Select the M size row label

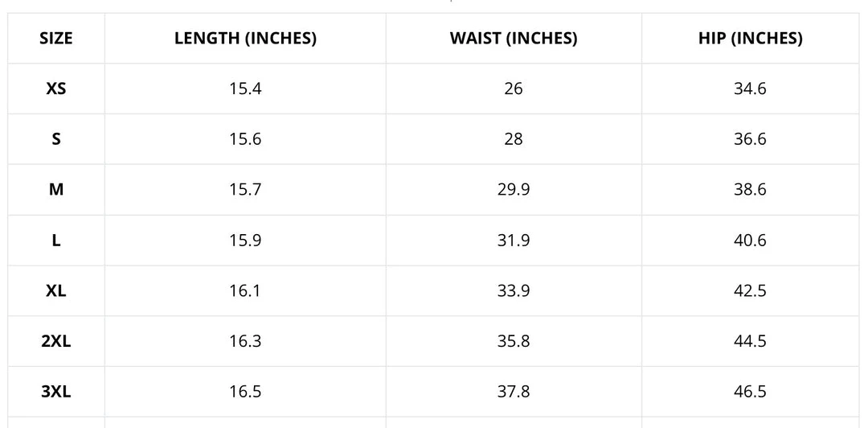tap(56, 190)
